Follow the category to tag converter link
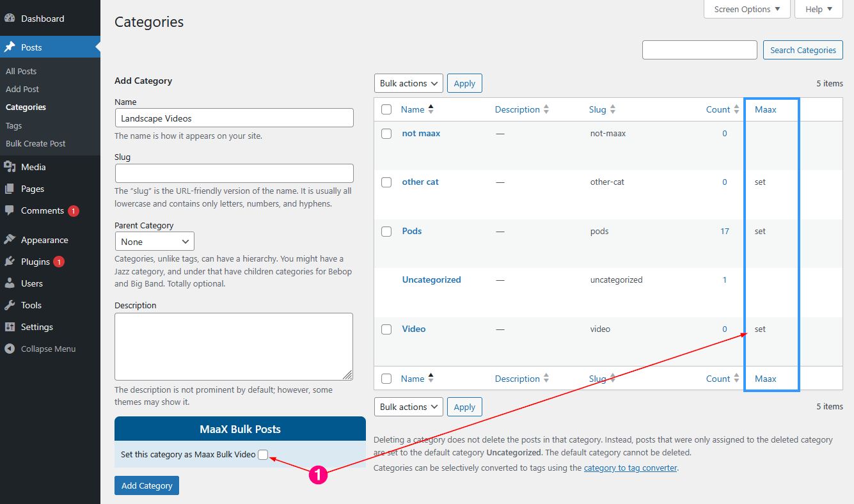The height and width of the screenshot is (504, 854). point(630,468)
